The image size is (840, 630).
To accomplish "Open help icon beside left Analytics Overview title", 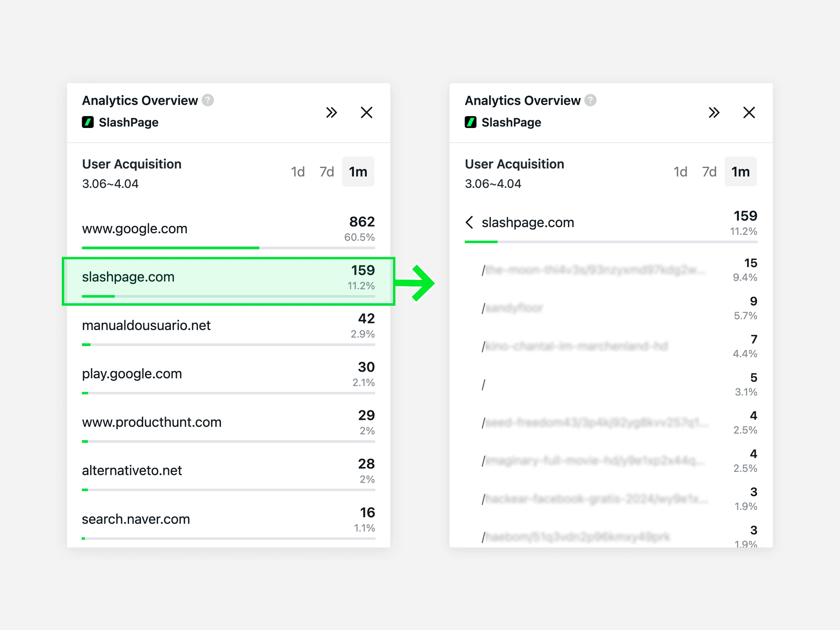I will tap(208, 100).
